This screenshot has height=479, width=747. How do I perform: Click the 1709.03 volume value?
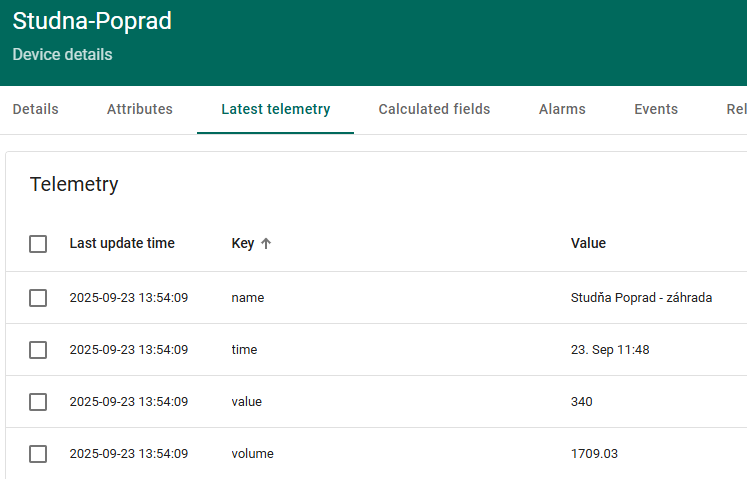point(594,454)
